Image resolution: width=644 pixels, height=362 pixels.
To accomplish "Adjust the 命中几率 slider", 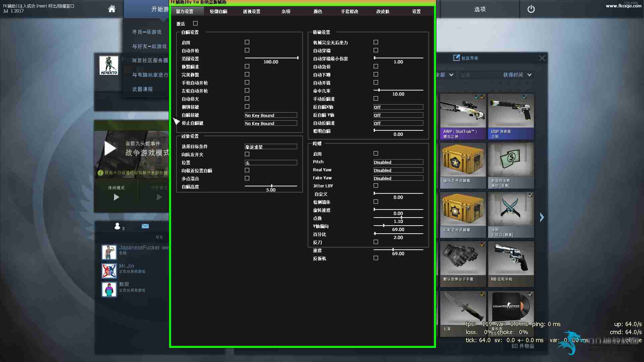I will click(x=398, y=90).
